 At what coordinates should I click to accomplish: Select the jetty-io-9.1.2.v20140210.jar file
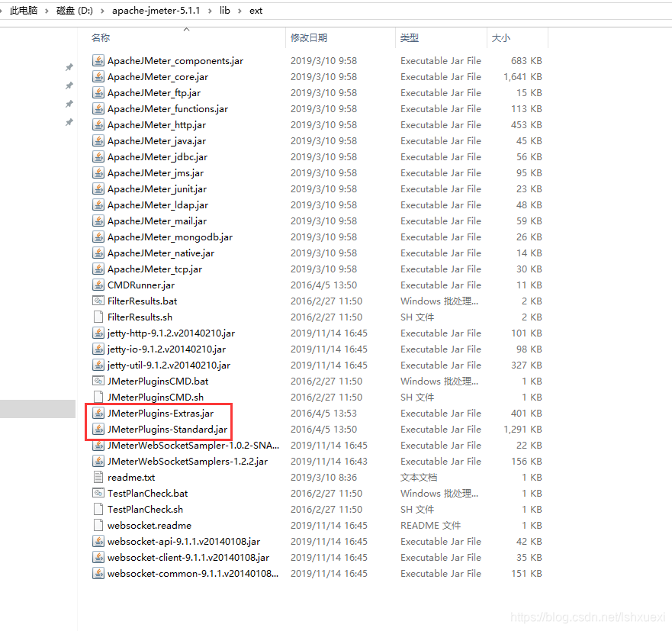point(166,349)
